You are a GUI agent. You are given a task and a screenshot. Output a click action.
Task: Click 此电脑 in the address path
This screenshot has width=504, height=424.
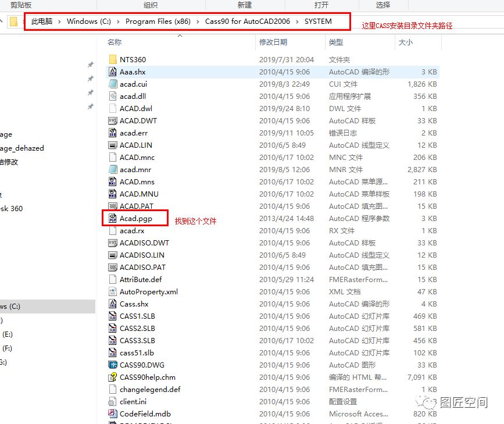pos(42,22)
